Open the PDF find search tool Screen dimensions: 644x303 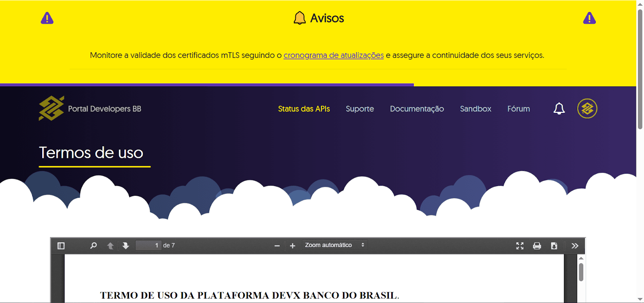(93, 246)
